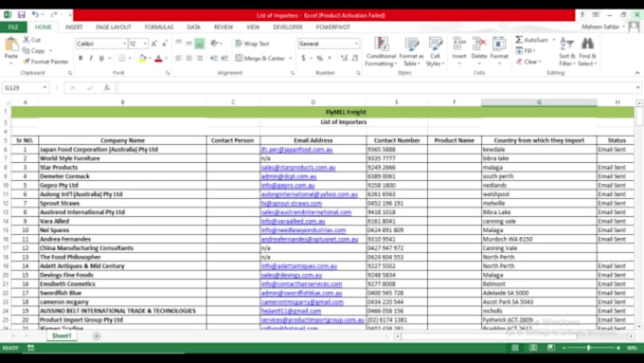Click the Cut scissors icon

click(x=27, y=40)
